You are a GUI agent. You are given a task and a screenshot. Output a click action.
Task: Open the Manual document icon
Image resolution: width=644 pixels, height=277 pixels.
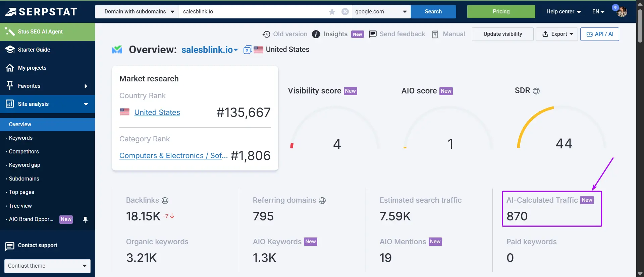(x=435, y=34)
